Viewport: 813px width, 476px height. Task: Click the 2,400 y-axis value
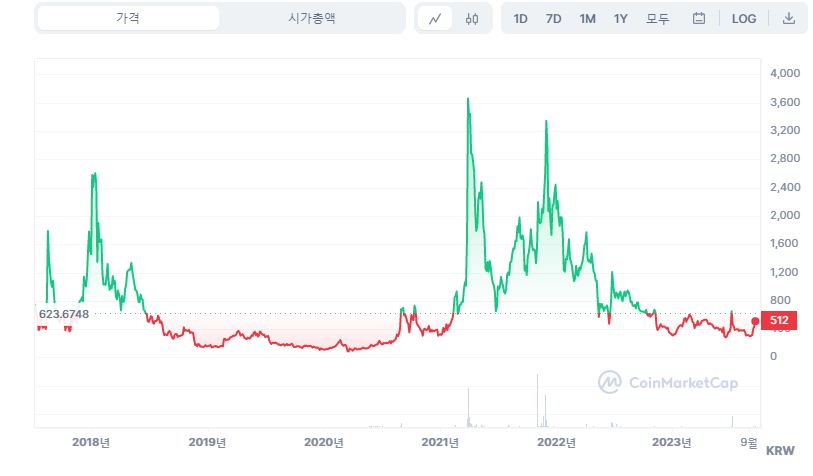click(785, 187)
